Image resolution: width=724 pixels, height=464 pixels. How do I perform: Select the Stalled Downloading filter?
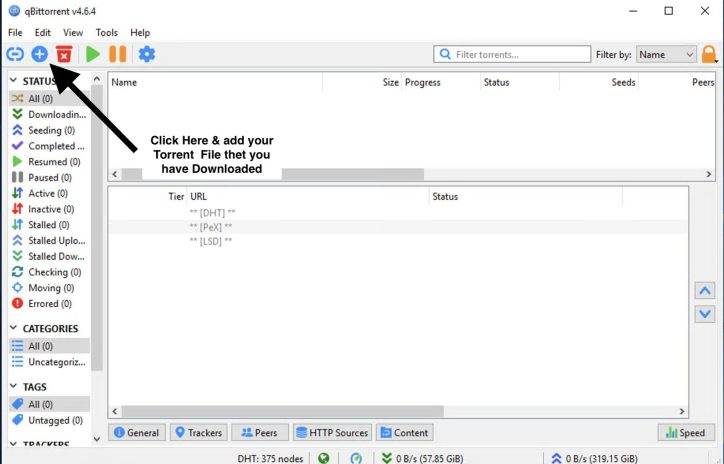coord(49,256)
